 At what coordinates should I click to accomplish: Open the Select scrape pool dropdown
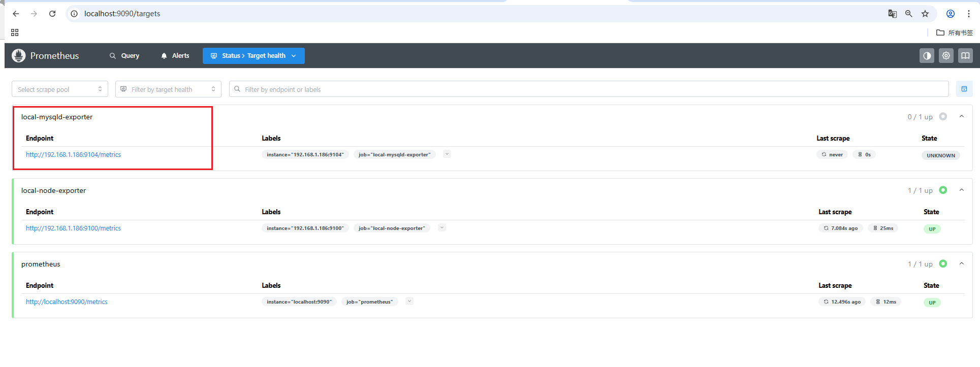(x=60, y=89)
